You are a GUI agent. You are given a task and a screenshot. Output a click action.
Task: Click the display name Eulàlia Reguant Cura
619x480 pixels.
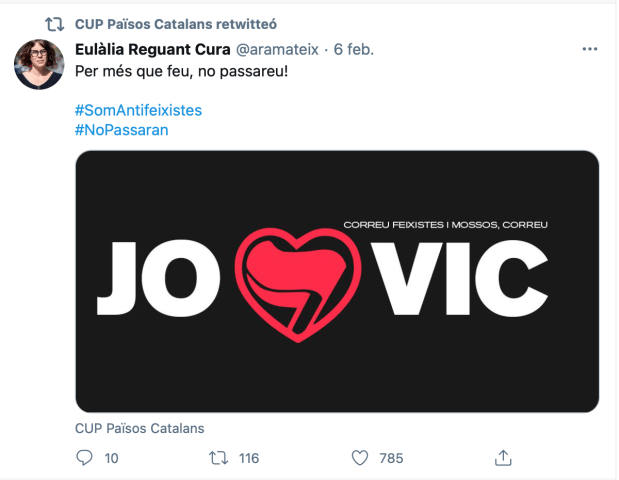point(151,48)
